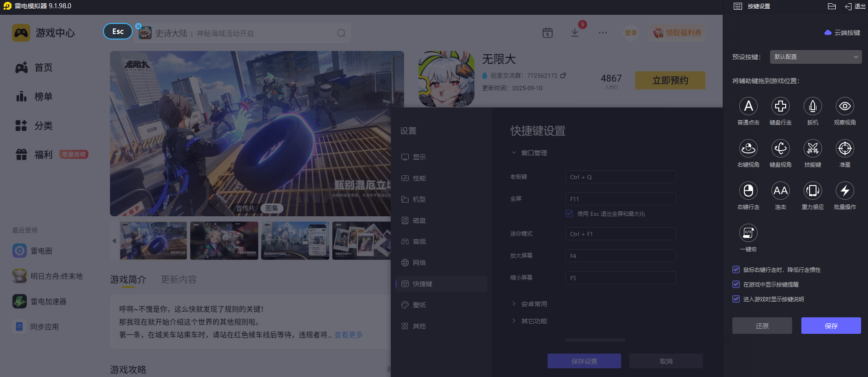Open 性能 settings tab
This screenshot has height=377, width=868.
tap(441, 178)
